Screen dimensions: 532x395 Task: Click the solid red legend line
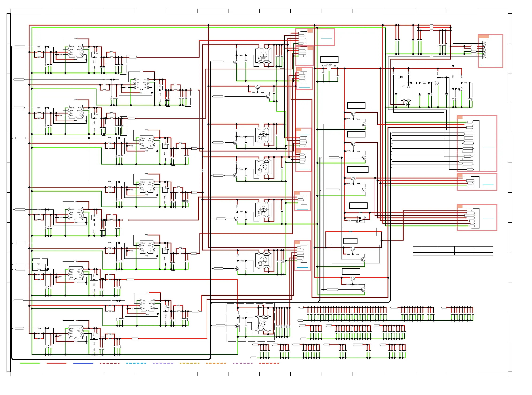pos(57,363)
